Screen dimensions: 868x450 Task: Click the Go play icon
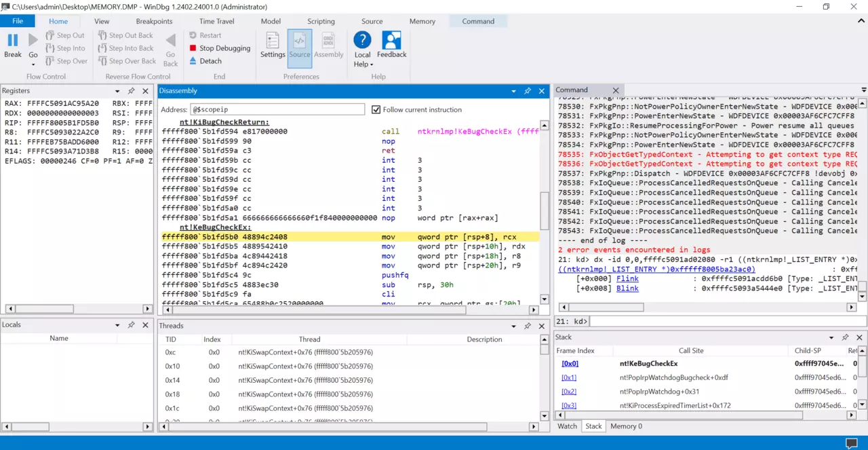[x=33, y=41]
